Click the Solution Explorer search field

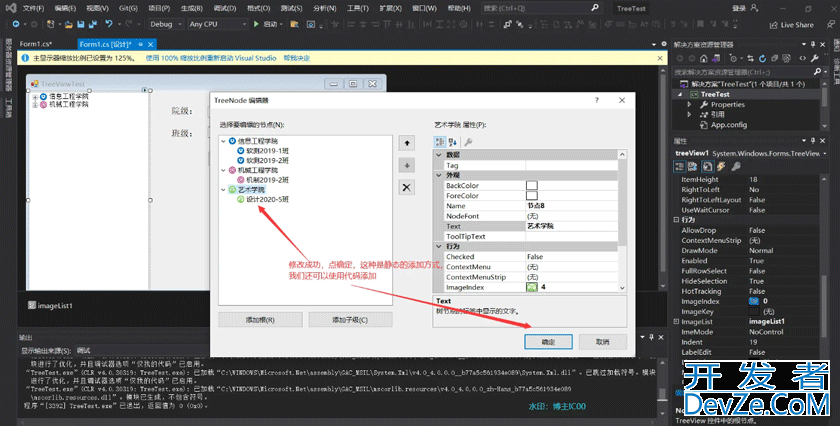point(742,72)
